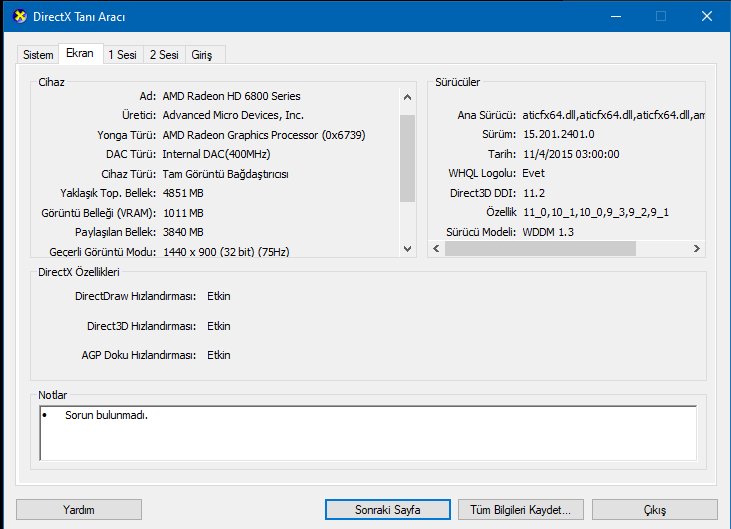This screenshot has width=731, height=529.
Task: Click the Tam Görüntü Bağdaştırıcısı value
Action: point(225,174)
